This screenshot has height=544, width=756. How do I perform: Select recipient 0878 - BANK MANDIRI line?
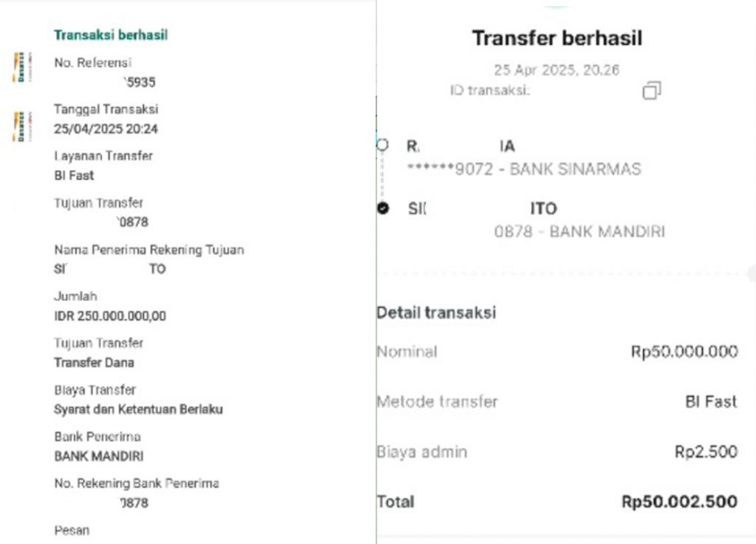580,231
